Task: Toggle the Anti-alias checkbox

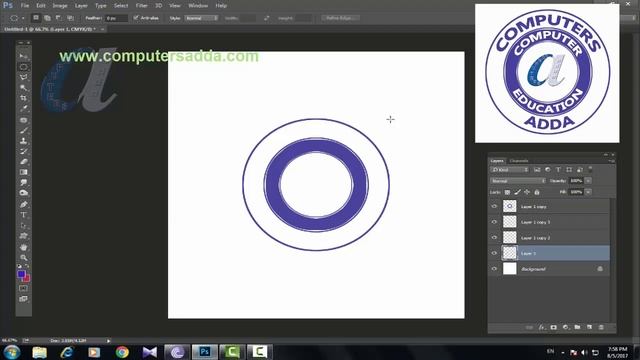Action: click(136, 18)
